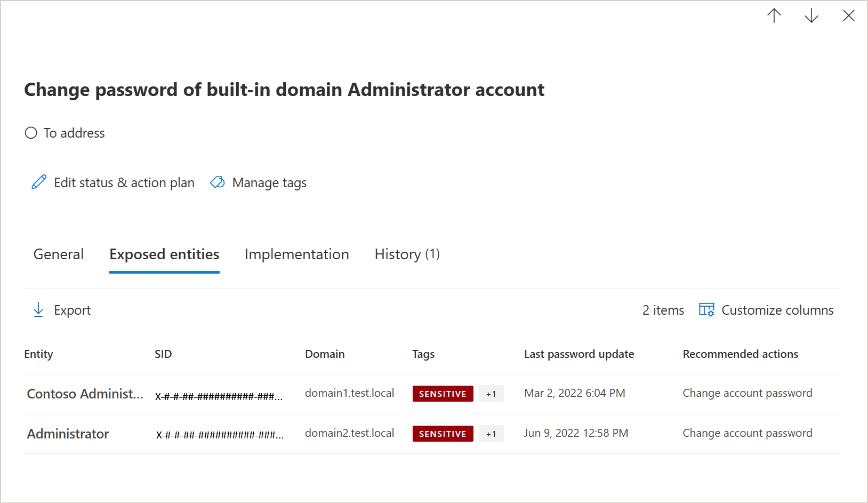The width and height of the screenshot is (868, 503).
Task: Click the Export download icon
Action: pyautogui.click(x=38, y=310)
